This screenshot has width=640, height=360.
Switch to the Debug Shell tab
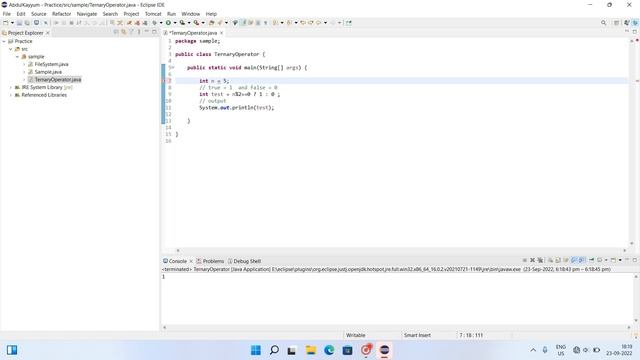(244, 261)
